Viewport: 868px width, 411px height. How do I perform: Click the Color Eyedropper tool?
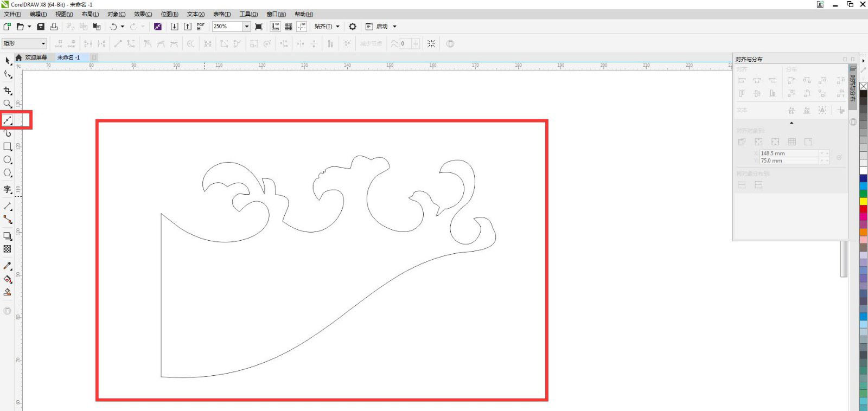tap(8, 266)
